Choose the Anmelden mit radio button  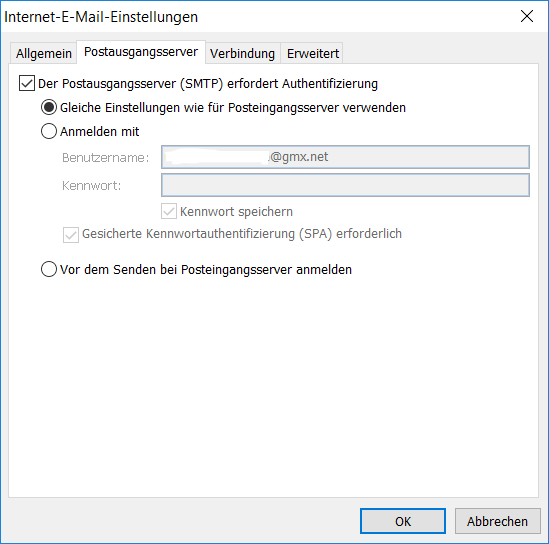pos(49,131)
